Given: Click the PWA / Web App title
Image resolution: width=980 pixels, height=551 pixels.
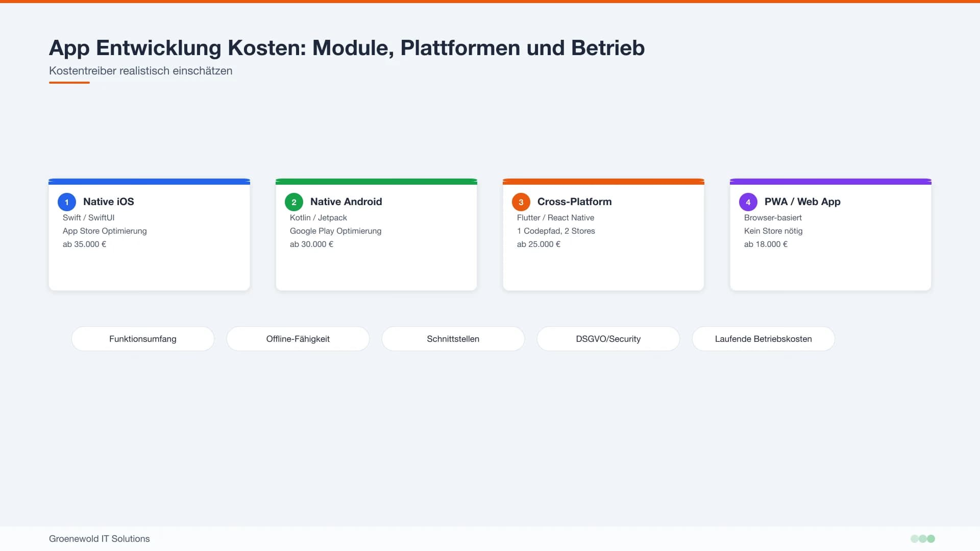Looking at the screenshot, I should click(x=802, y=202).
